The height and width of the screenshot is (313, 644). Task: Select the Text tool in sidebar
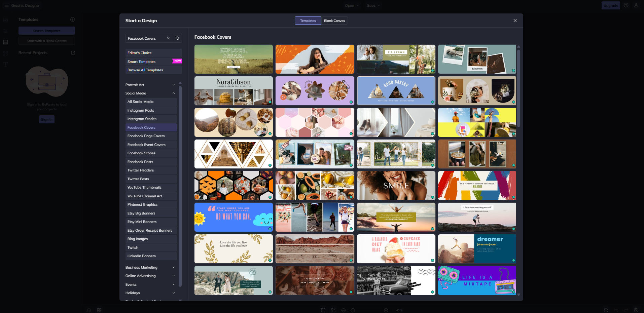coord(5,64)
